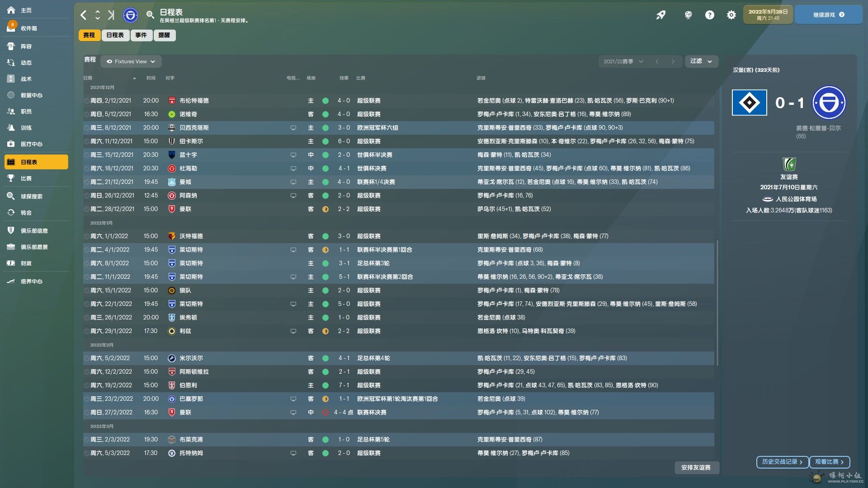Toggle the checkmark for 布伦特福德 fixture row

pyautogui.click(x=86, y=101)
